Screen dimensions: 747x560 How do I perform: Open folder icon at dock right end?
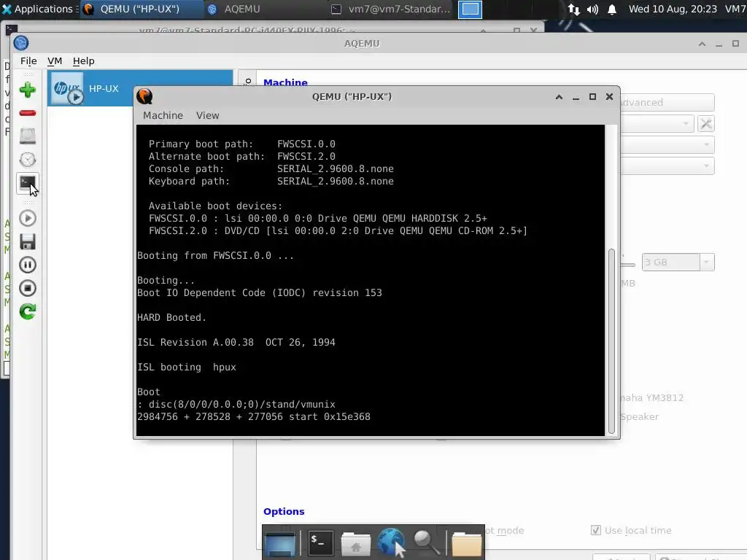[x=466, y=542]
